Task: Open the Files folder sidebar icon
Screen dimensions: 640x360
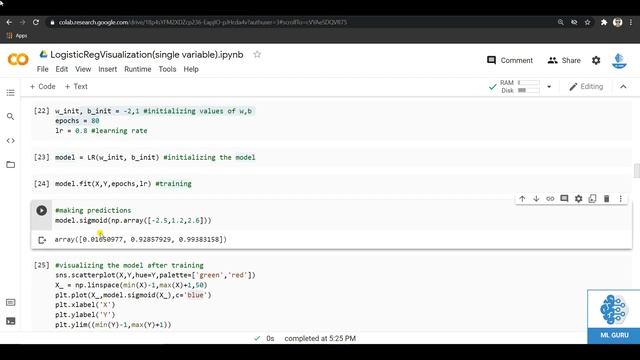Action: [x=11, y=164]
